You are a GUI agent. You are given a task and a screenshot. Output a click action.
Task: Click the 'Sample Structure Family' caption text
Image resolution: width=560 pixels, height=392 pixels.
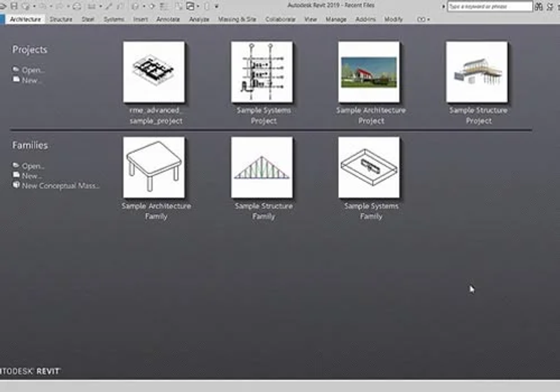[x=264, y=211]
